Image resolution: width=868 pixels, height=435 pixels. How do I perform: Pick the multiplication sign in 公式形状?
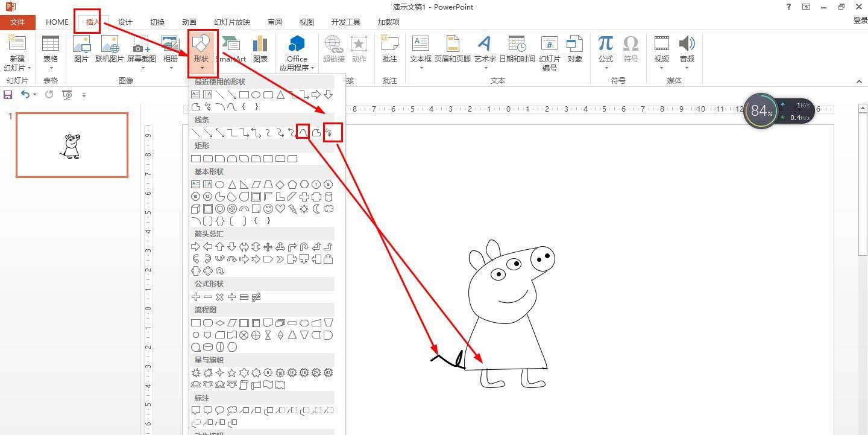pos(220,297)
